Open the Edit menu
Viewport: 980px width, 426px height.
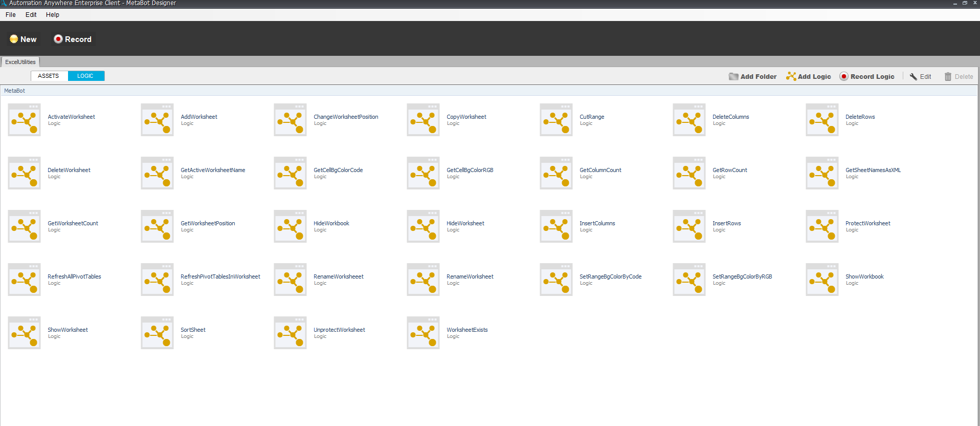pos(31,15)
